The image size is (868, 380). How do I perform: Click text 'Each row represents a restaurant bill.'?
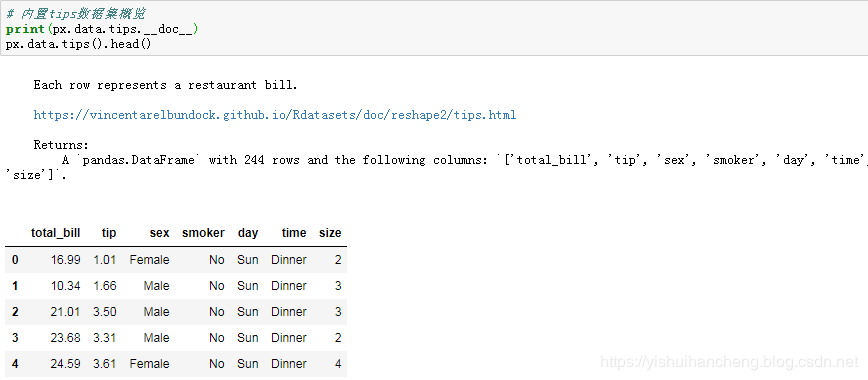[166, 85]
